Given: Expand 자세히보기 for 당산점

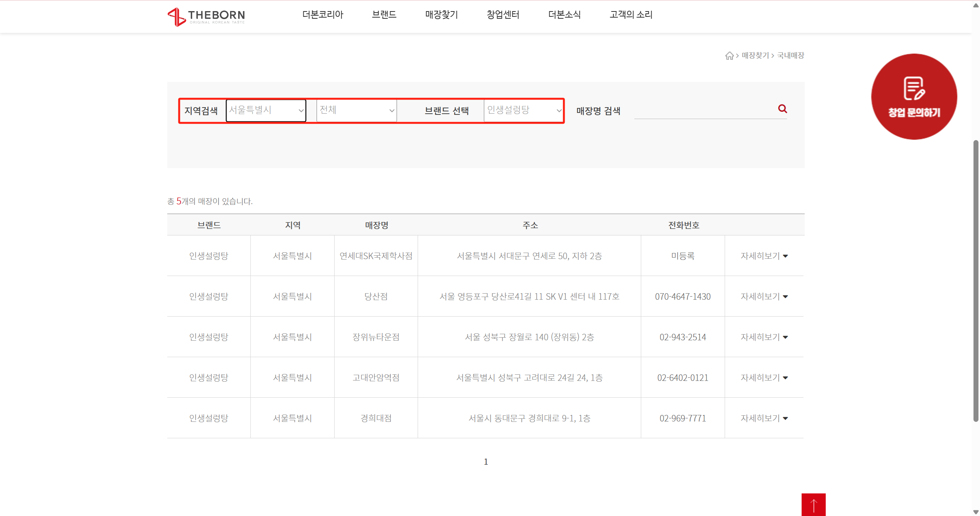Looking at the screenshot, I should click(764, 296).
